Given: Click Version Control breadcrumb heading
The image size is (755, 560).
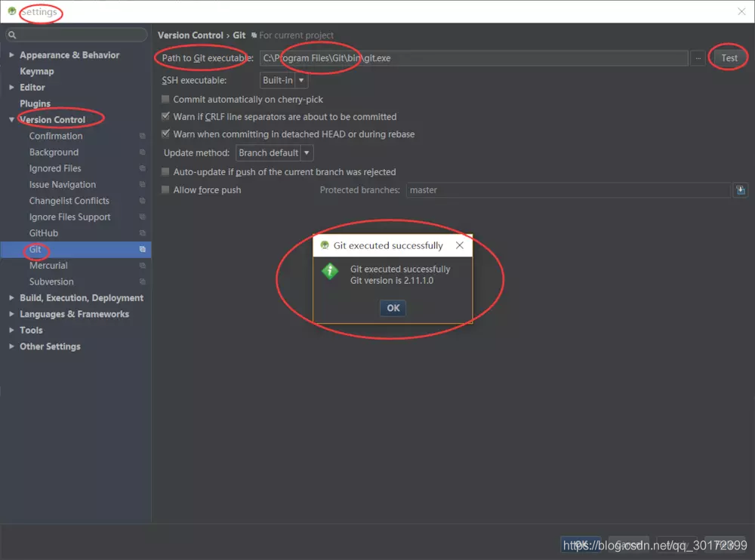Looking at the screenshot, I should 190,35.
